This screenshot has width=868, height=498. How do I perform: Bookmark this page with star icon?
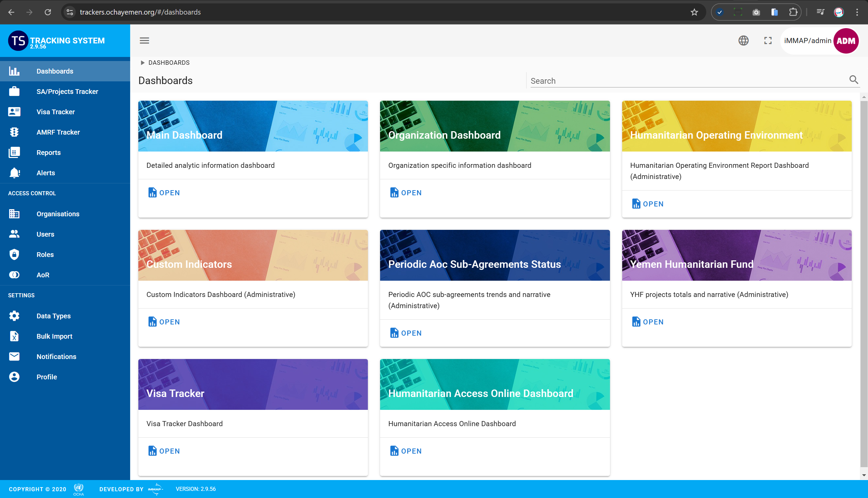[694, 12]
